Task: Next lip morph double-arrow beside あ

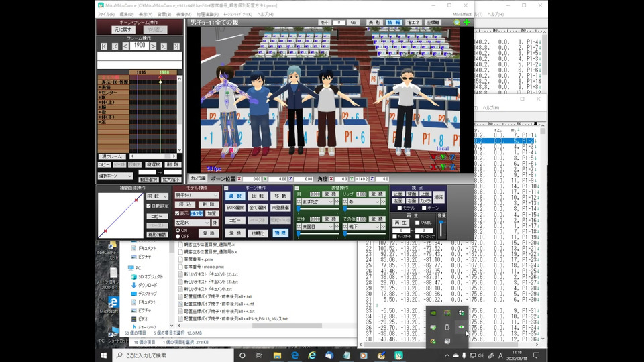Action: (x=383, y=202)
